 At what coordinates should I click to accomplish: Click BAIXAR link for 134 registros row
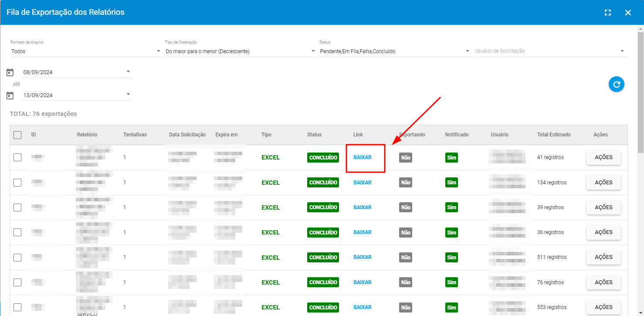pyautogui.click(x=363, y=183)
